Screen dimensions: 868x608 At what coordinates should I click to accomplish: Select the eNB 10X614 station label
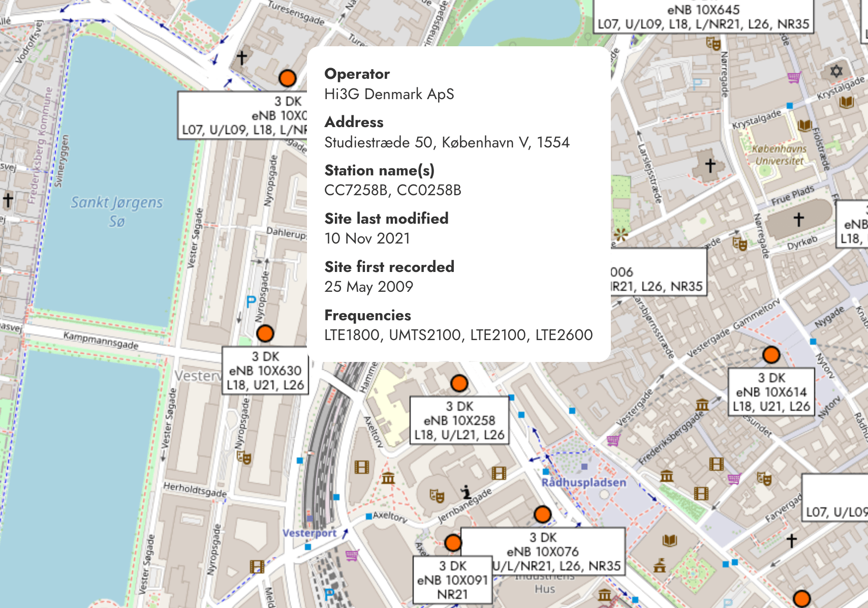(x=771, y=392)
